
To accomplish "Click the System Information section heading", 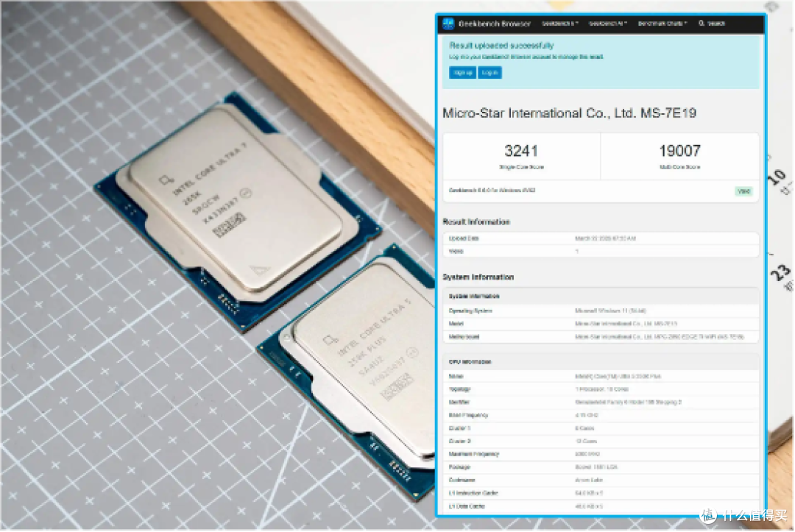I will tap(478, 277).
